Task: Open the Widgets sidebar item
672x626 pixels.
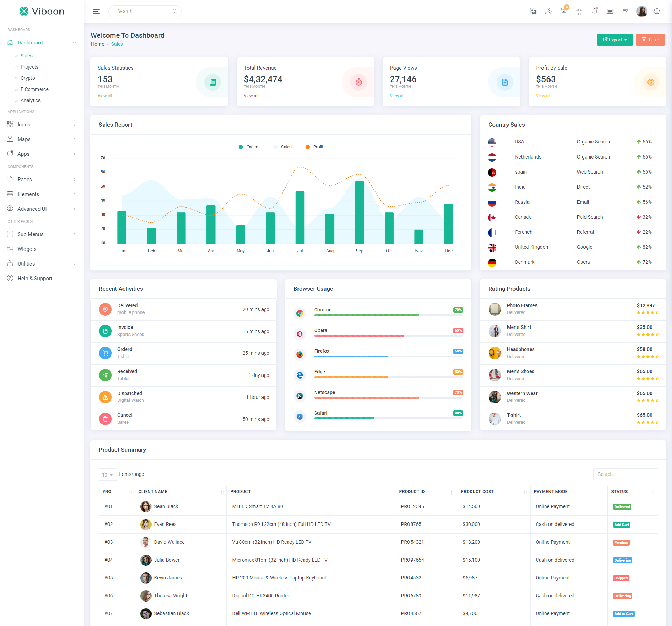Action: click(27, 249)
